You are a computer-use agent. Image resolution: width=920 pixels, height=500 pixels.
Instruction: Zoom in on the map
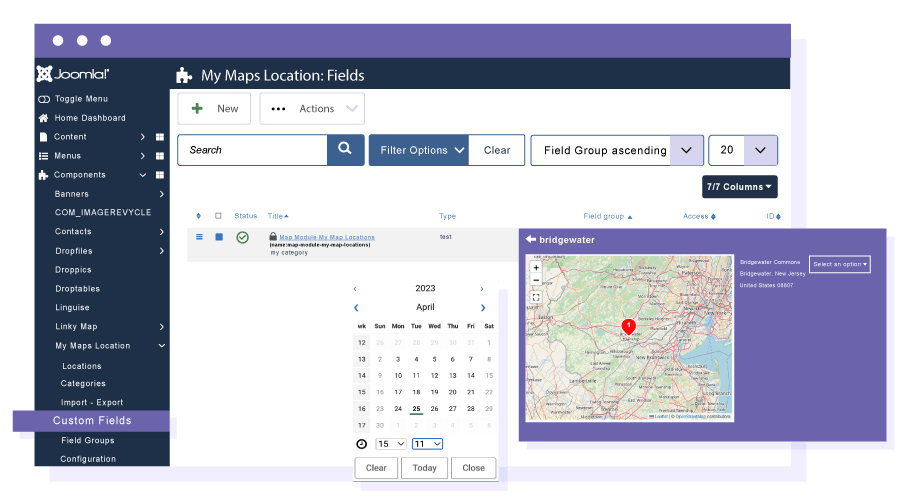[x=536, y=268]
